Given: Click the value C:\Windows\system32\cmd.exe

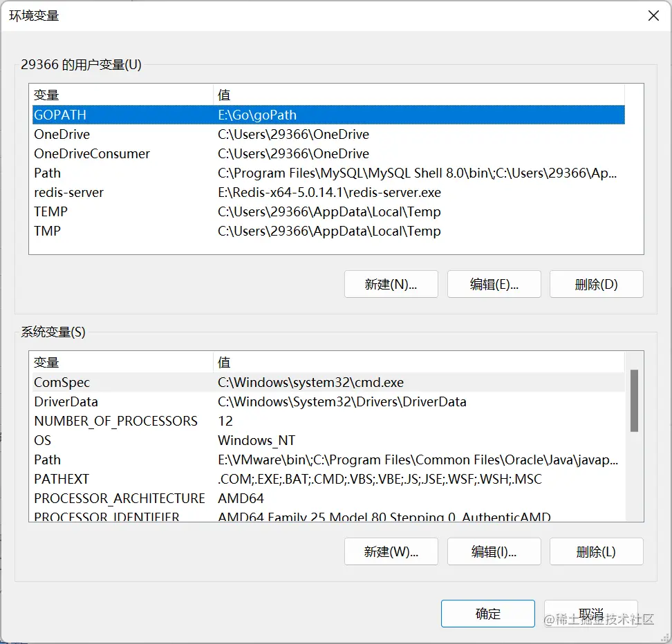Looking at the screenshot, I should (x=310, y=382).
